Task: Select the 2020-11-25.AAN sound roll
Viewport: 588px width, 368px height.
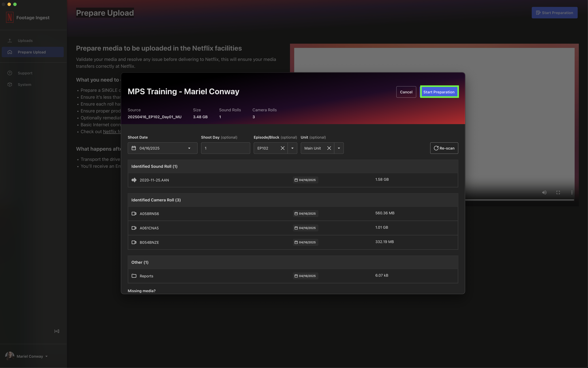Action: (x=293, y=180)
